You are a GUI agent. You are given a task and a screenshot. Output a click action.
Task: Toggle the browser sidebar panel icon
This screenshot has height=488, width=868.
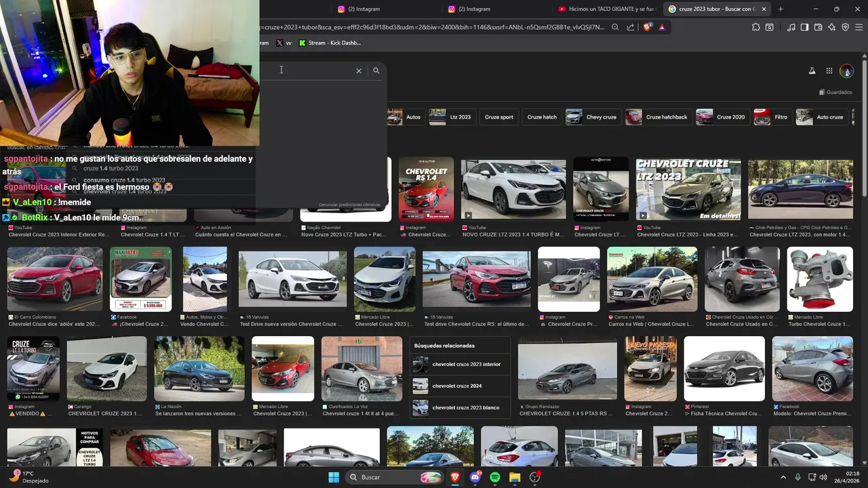[x=804, y=27]
